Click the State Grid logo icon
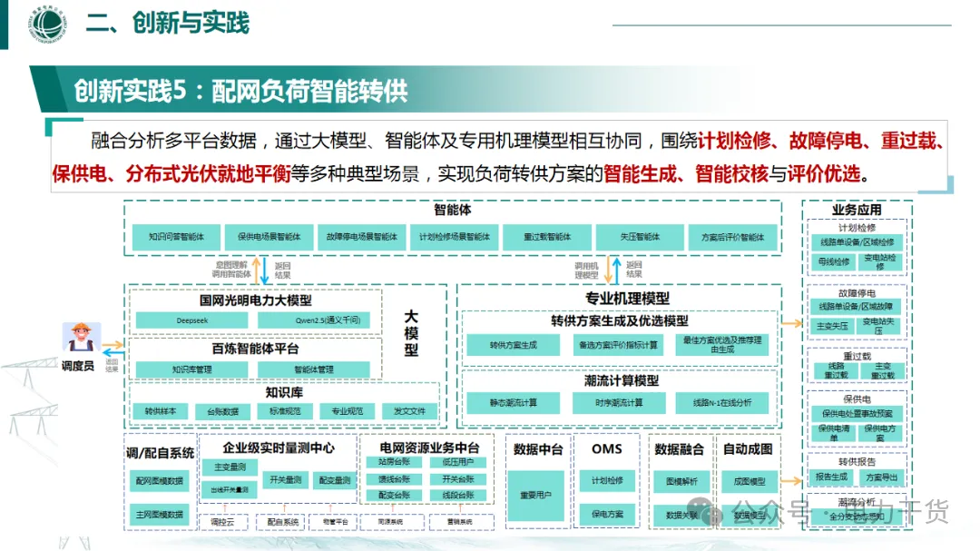The width and height of the screenshot is (980, 551). [47, 24]
